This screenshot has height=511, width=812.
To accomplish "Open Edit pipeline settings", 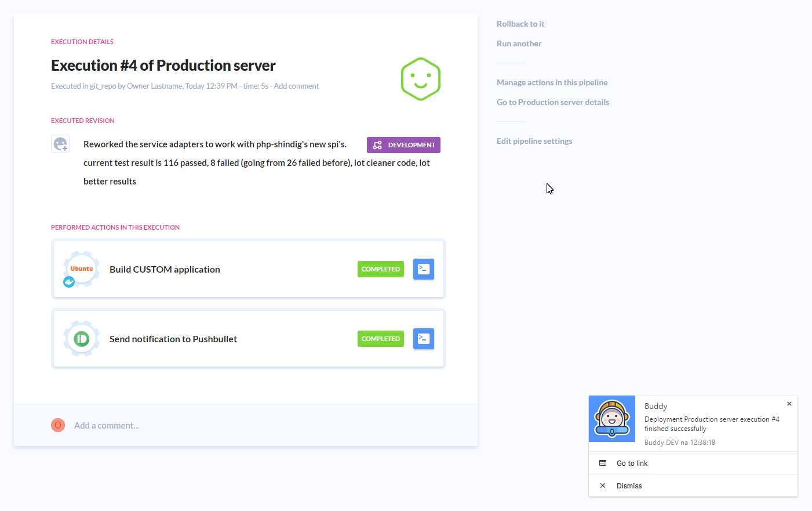I will tap(534, 141).
